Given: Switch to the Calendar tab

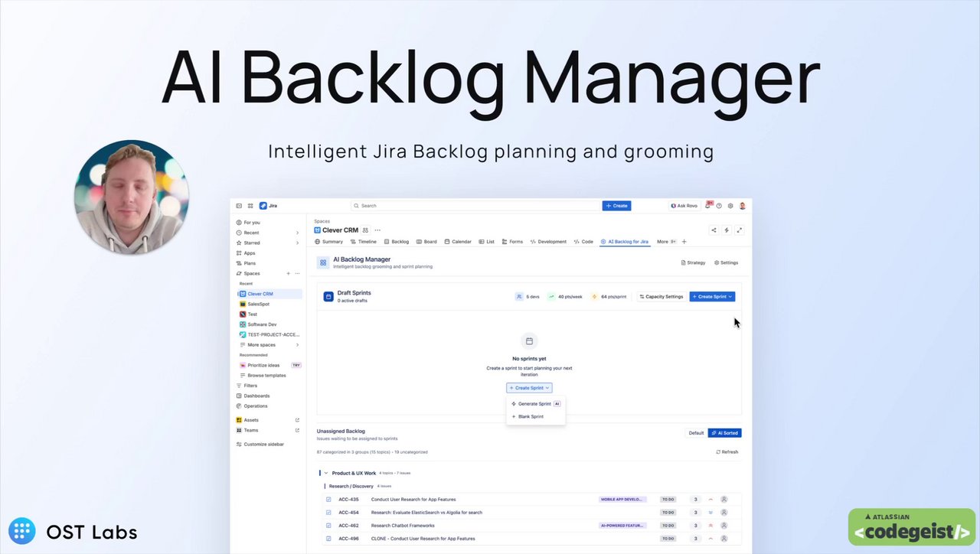Looking at the screenshot, I should click(x=457, y=242).
